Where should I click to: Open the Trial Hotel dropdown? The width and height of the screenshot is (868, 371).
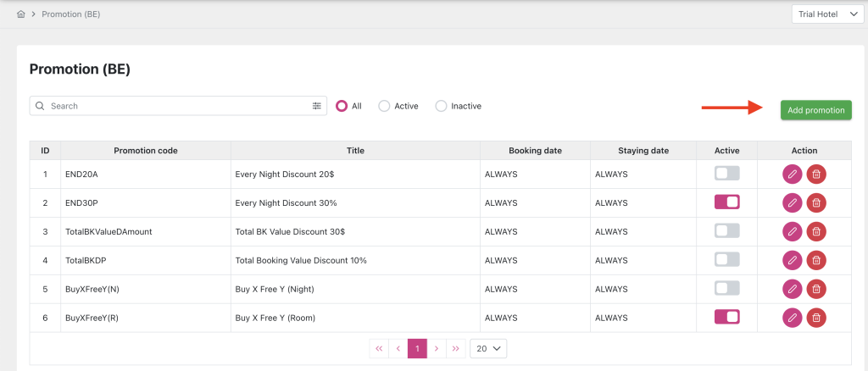pos(826,14)
